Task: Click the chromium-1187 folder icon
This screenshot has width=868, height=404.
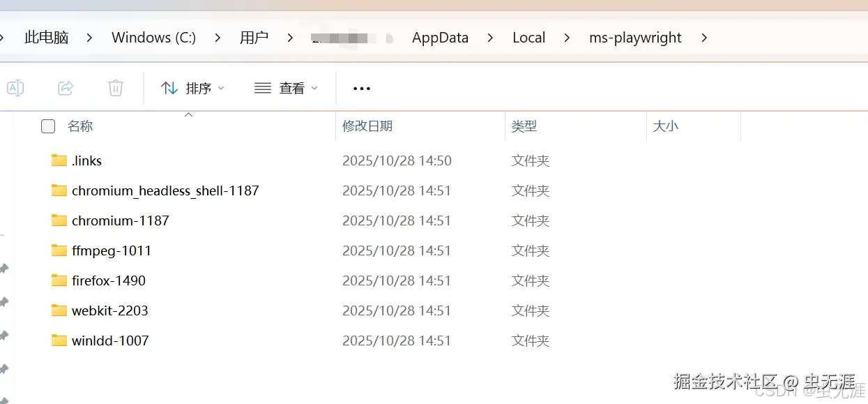Action: click(59, 220)
